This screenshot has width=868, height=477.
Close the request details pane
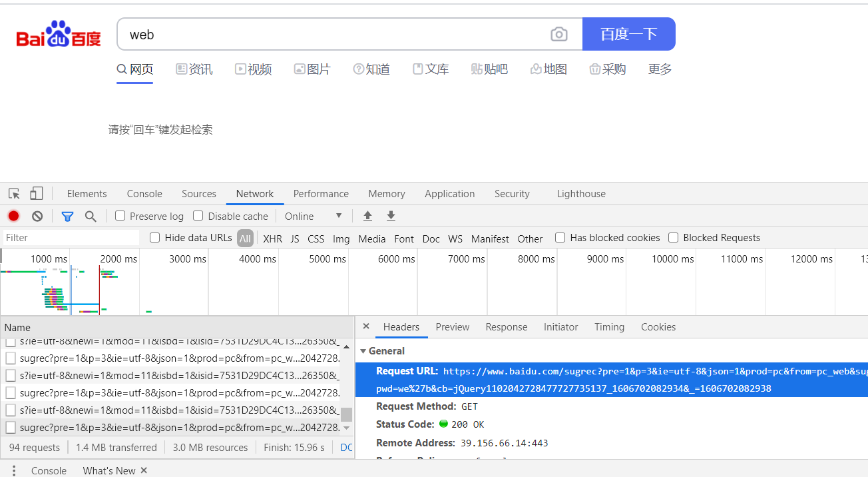click(x=366, y=326)
